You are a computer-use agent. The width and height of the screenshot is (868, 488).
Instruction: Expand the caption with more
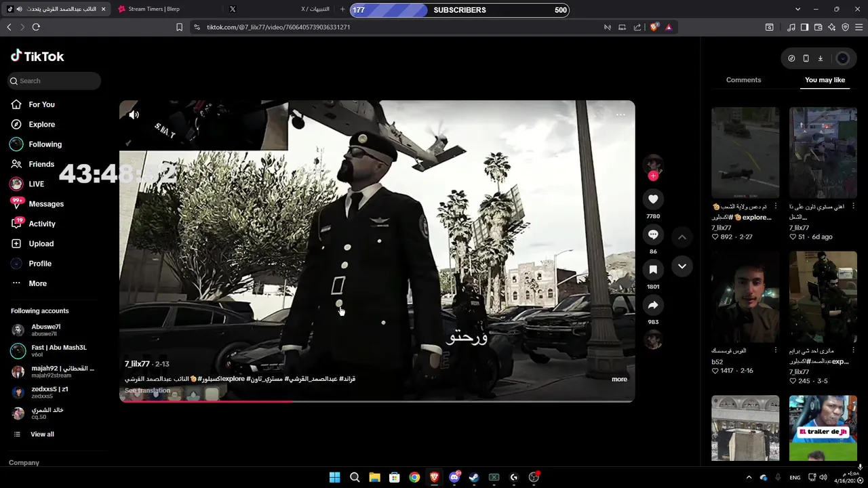(x=619, y=380)
